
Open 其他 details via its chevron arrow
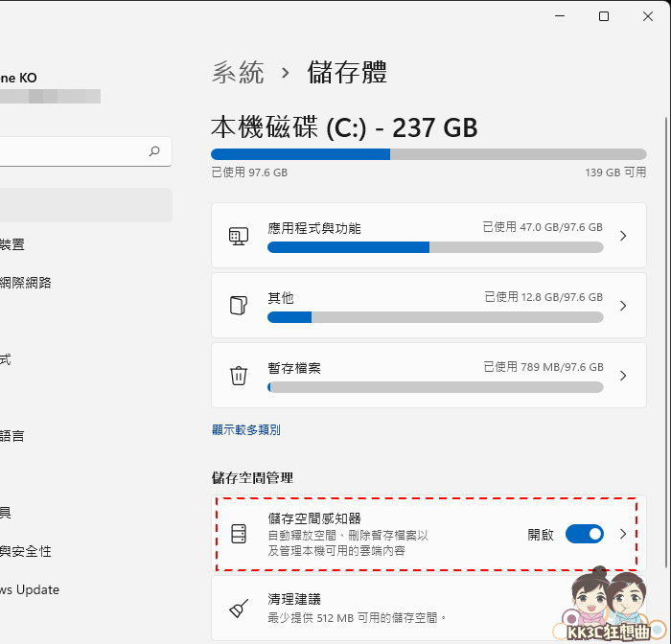pyautogui.click(x=623, y=306)
